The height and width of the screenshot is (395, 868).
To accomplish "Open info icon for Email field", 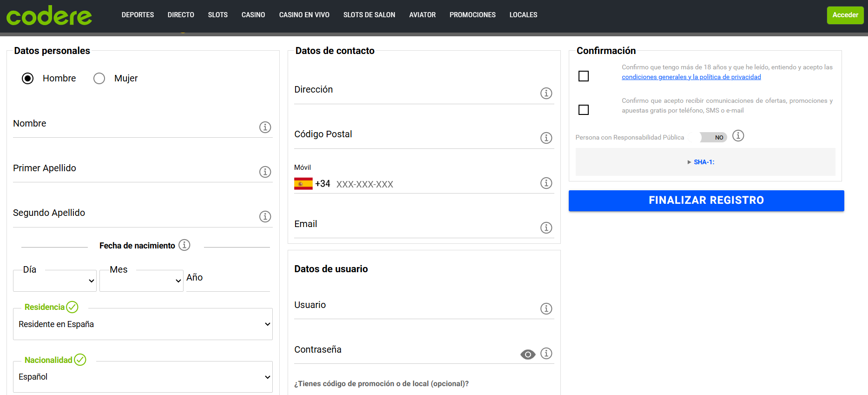I will [x=546, y=228].
